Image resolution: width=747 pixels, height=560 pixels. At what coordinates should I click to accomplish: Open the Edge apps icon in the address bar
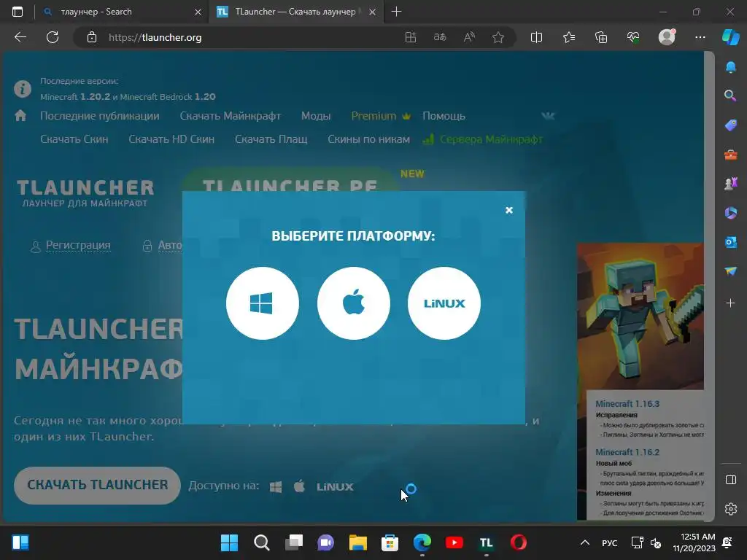pos(410,37)
